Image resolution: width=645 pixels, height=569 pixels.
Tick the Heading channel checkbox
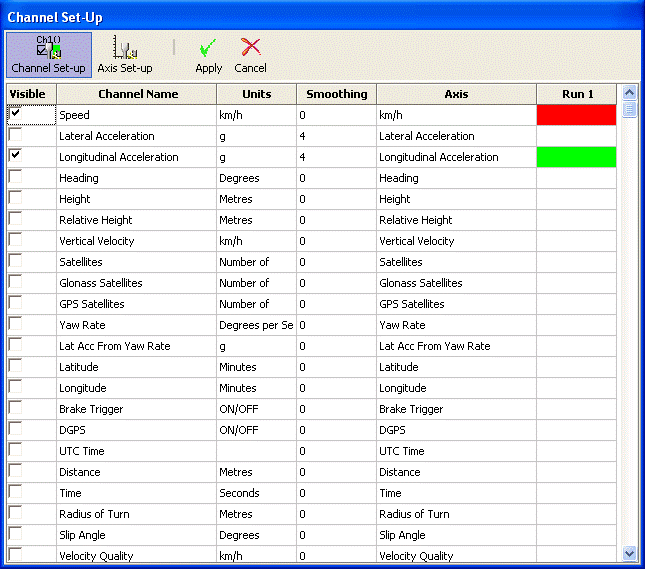[16, 176]
